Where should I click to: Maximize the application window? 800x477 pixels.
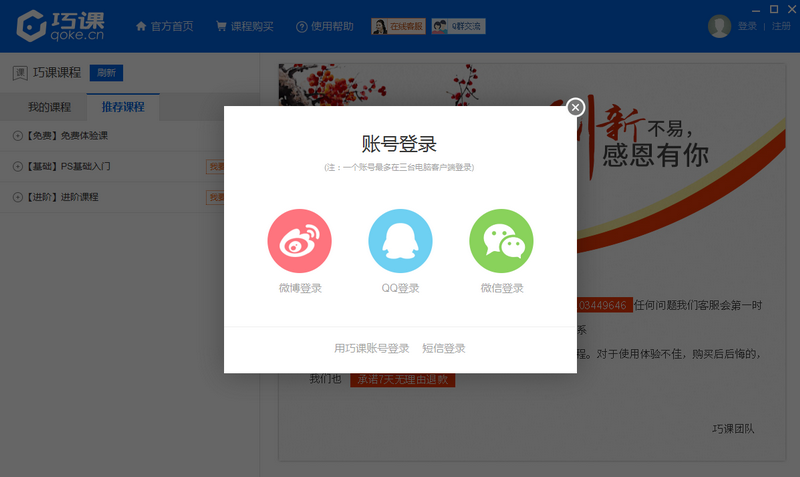pos(774,9)
